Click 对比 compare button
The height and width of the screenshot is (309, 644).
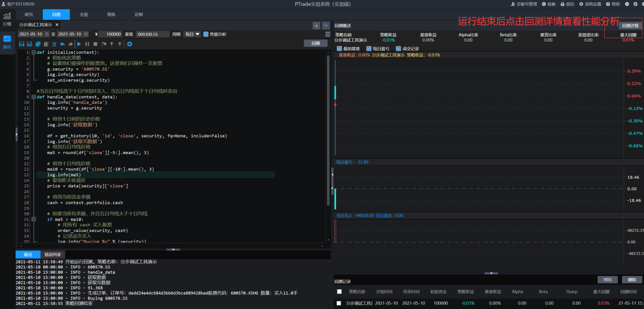[x=608, y=280]
